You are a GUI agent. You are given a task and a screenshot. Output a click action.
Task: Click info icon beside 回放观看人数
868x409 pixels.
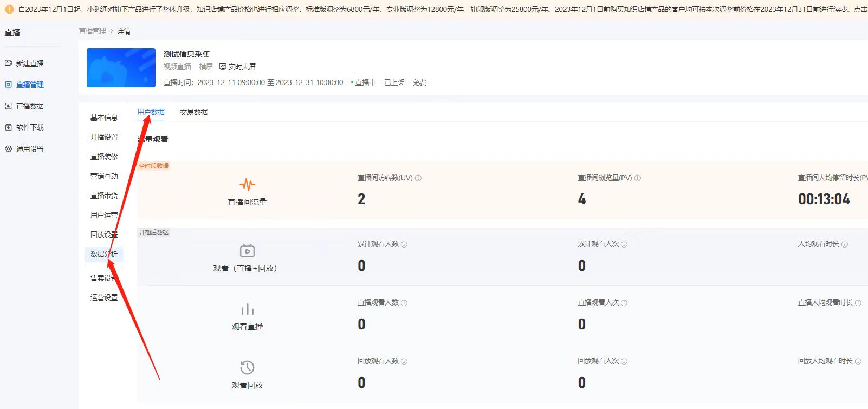[404, 361]
